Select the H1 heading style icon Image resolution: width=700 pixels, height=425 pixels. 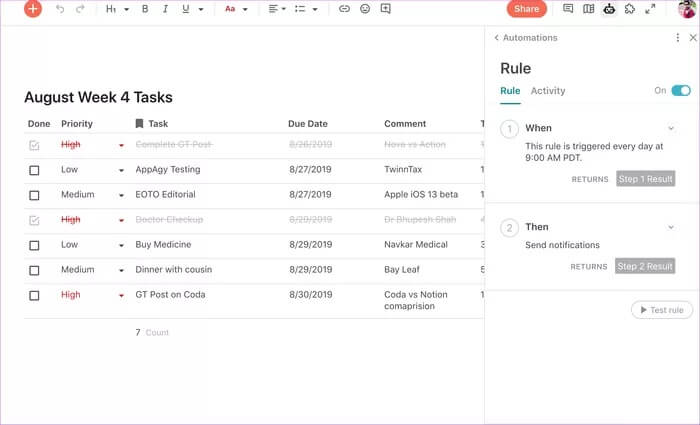tap(111, 9)
